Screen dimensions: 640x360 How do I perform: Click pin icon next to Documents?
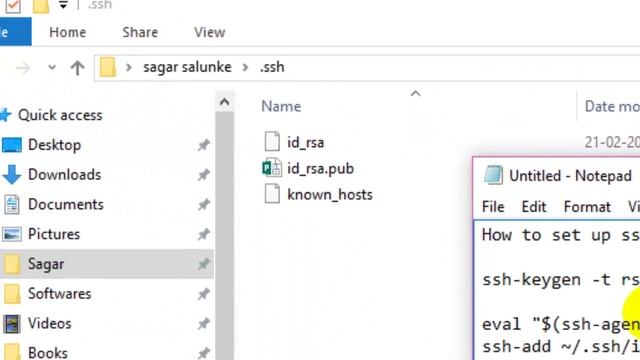coord(203,204)
